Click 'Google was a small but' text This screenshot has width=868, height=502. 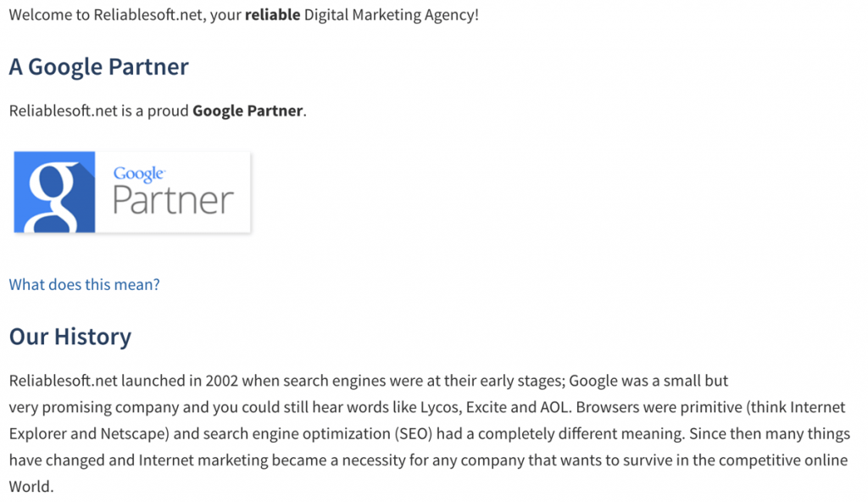pos(648,381)
